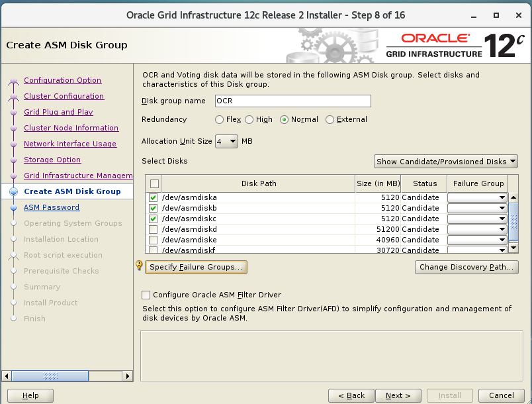The height and width of the screenshot is (404, 532).
Task: Select Flex redundancy
Action: point(219,119)
